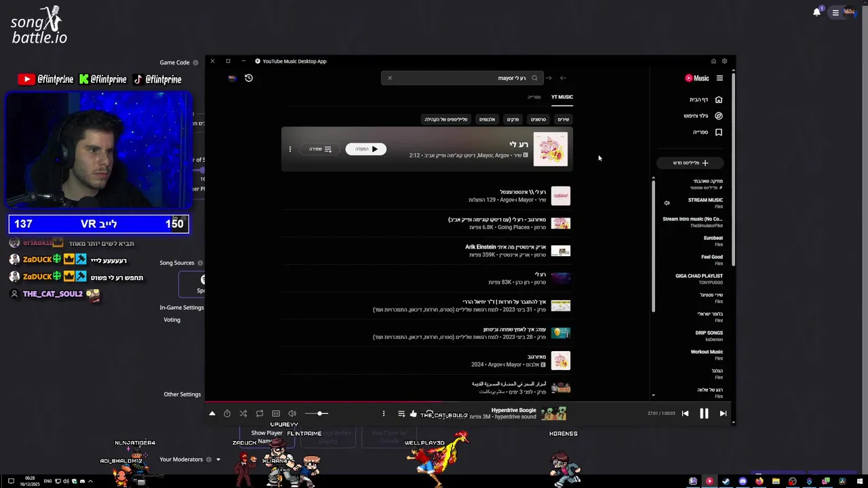Expand the player with the up arrow
The height and width of the screenshot is (488, 868).
click(x=212, y=413)
